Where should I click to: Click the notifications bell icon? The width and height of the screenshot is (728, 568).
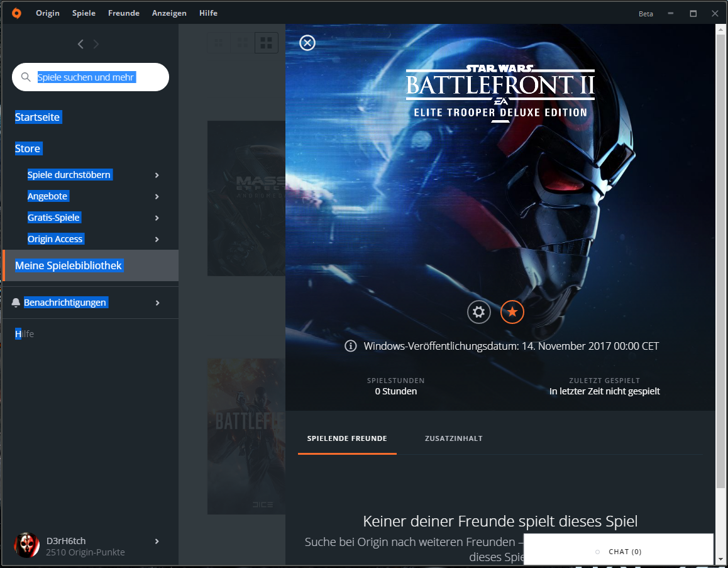tap(16, 303)
